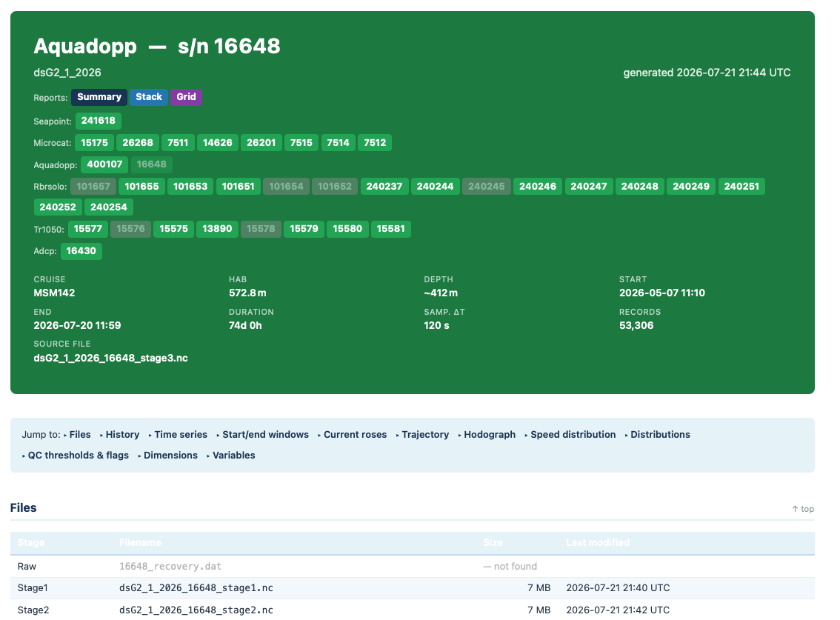Screen dimensions: 840x620
Task: Select the HAB value 572.8 m
Action: (x=247, y=293)
